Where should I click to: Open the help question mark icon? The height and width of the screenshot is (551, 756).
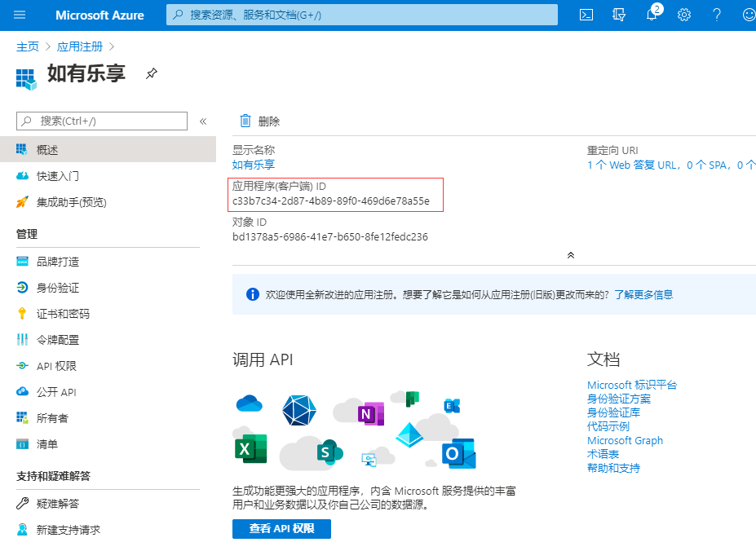click(717, 15)
